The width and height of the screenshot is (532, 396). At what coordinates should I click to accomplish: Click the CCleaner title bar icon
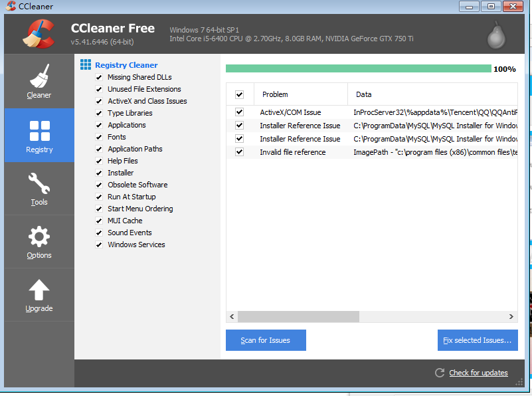(10, 6)
